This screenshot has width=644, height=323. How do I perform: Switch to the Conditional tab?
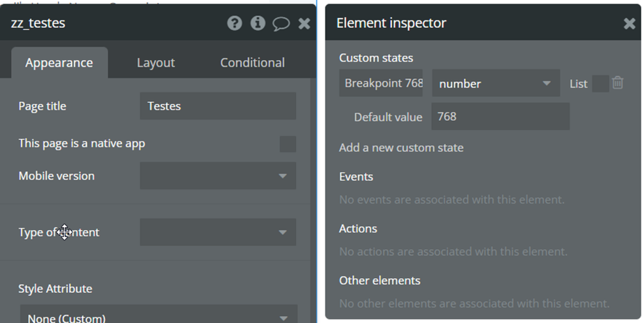coord(252,63)
